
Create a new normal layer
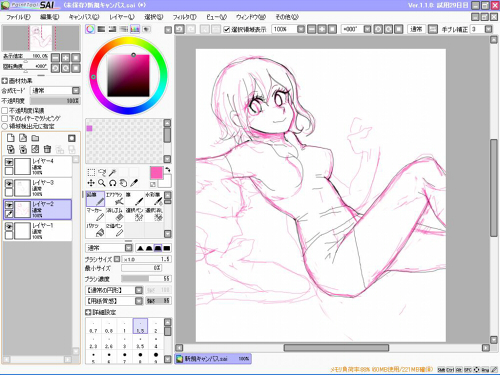click(11, 138)
